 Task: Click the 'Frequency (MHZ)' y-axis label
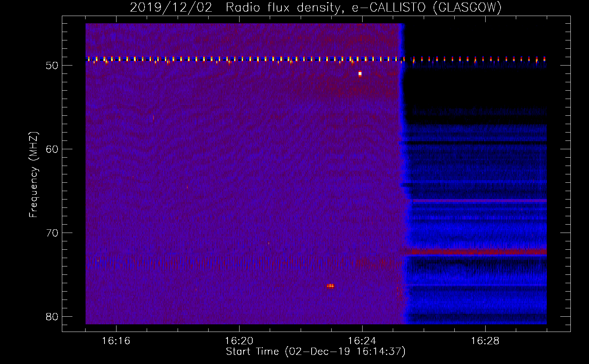click(x=33, y=175)
